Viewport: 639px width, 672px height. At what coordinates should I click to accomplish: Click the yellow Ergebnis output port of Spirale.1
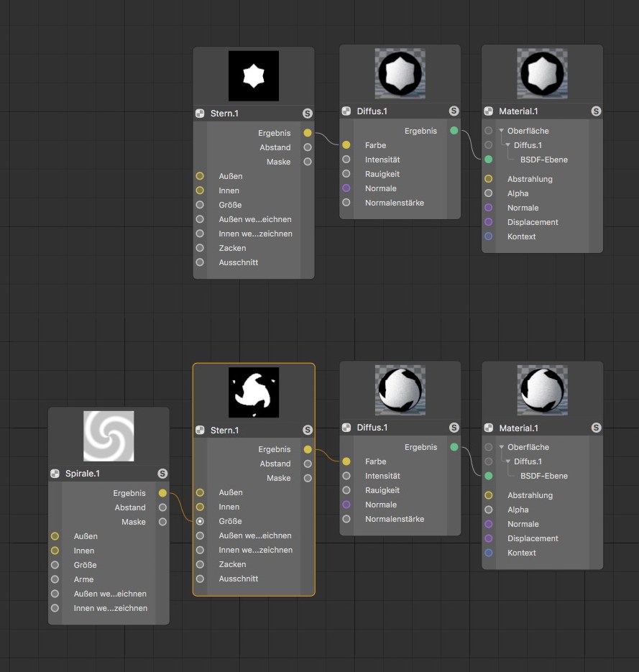tap(162, 493)
